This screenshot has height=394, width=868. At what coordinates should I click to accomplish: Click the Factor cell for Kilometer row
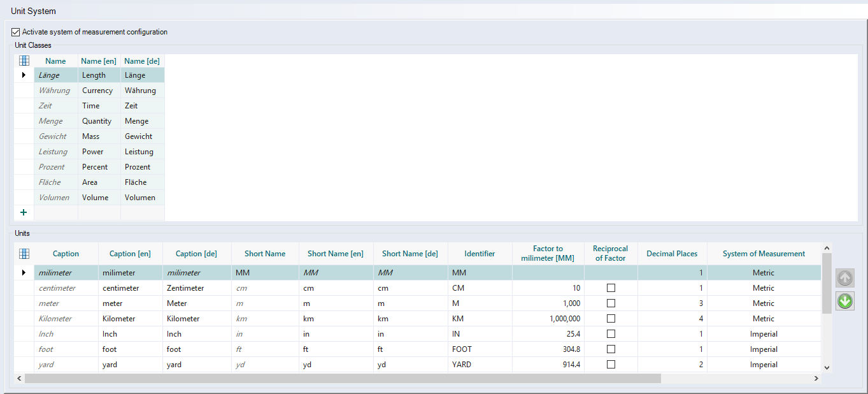point(548,319)
